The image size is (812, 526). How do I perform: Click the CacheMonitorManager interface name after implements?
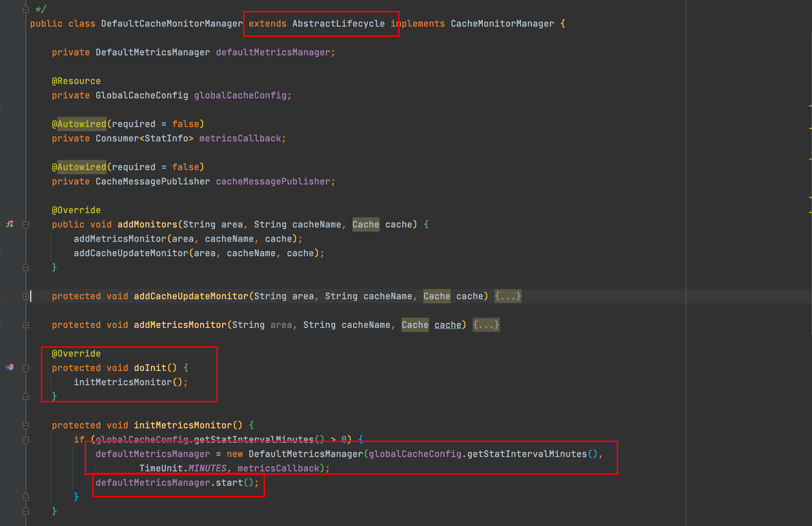click(502, 24)
